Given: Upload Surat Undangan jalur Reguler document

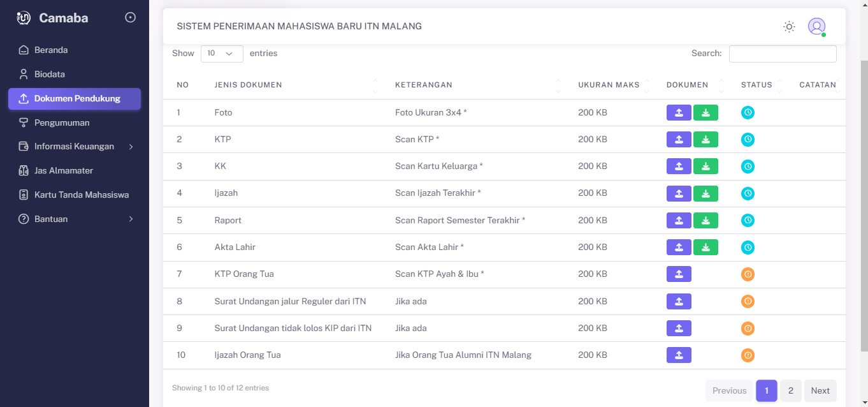Looking at the screenshot, I should 679,301.
